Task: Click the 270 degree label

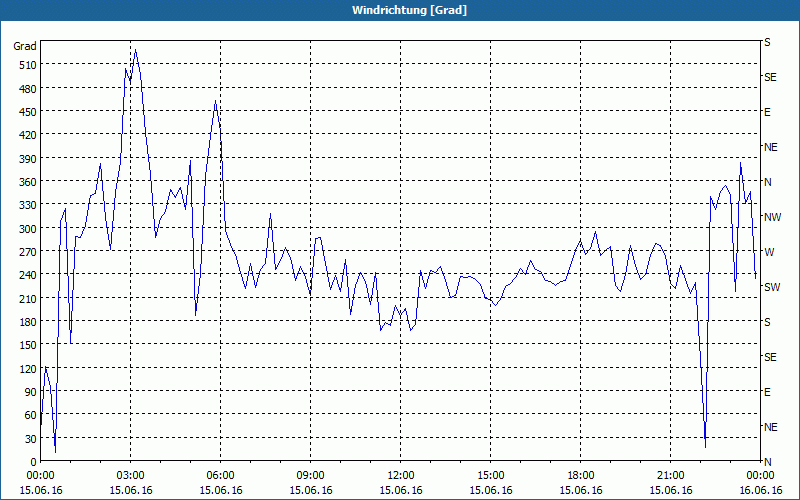Action: pyautogui.click(x=28, y=252)
